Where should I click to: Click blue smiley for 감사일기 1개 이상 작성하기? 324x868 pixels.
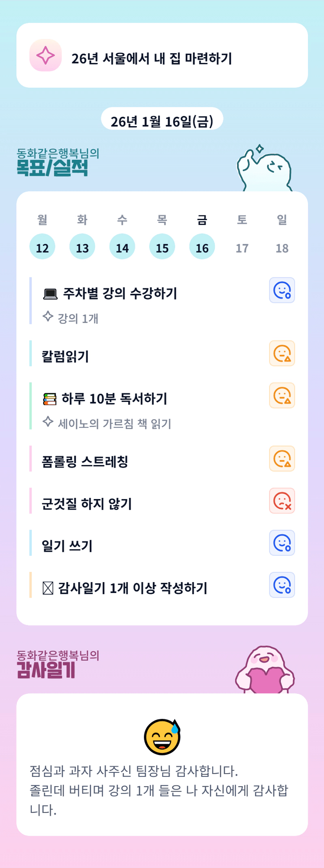282,585
